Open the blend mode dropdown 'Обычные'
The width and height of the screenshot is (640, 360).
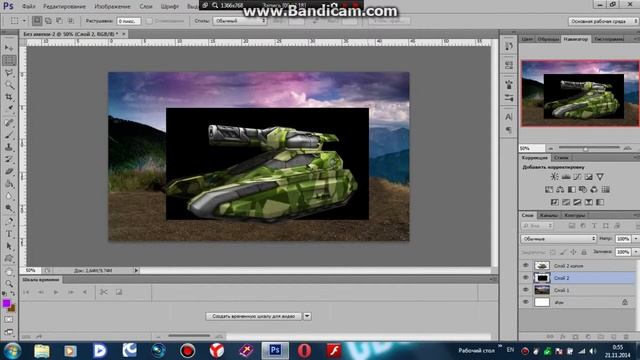[558, 238]
